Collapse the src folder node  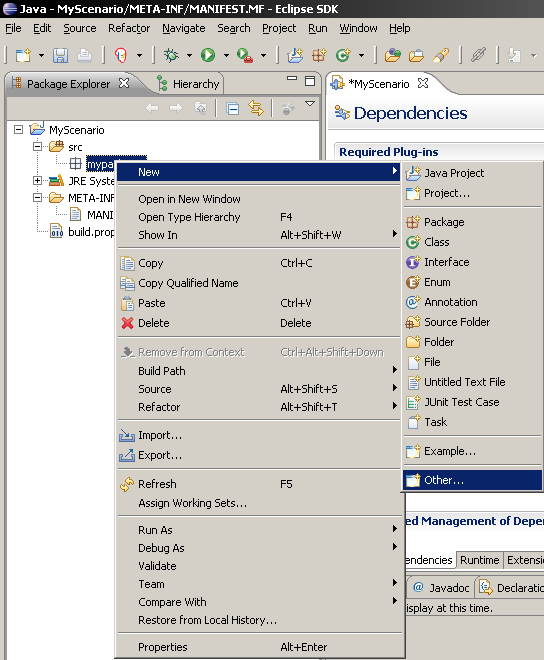37,146
